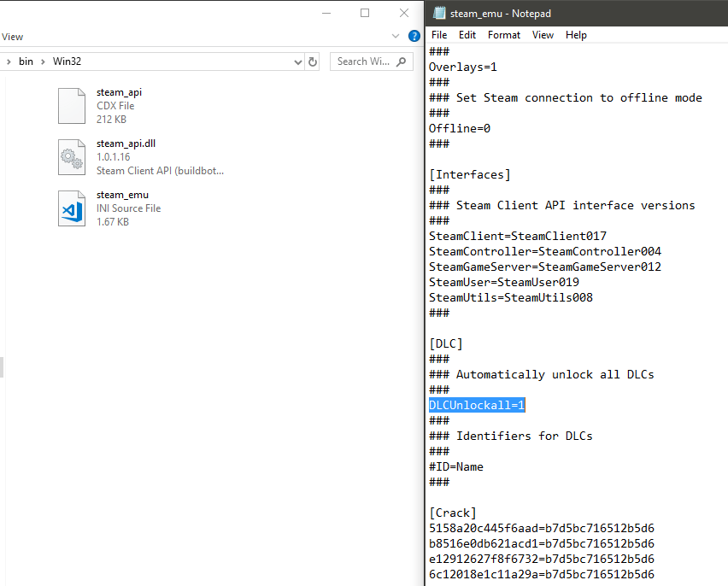Click the Win32 breadcrumb folder
The height and width of the screenshot is (586, 728).
[x=67, y=62]
